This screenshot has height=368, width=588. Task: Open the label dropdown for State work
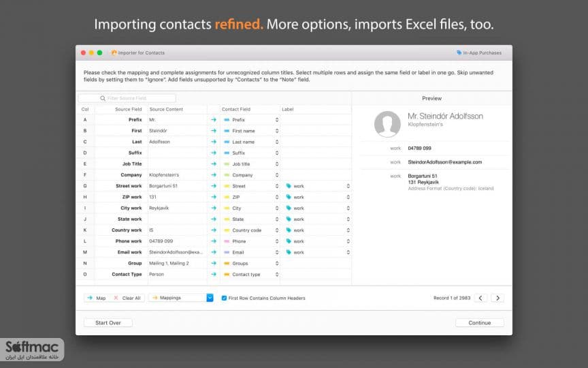tap(348, 219)
